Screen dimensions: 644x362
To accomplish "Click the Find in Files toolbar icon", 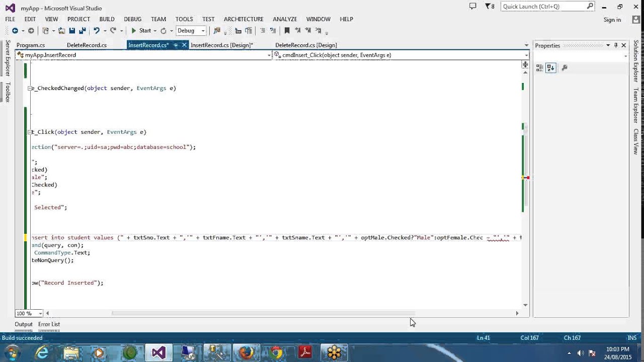I will (217, 31).
